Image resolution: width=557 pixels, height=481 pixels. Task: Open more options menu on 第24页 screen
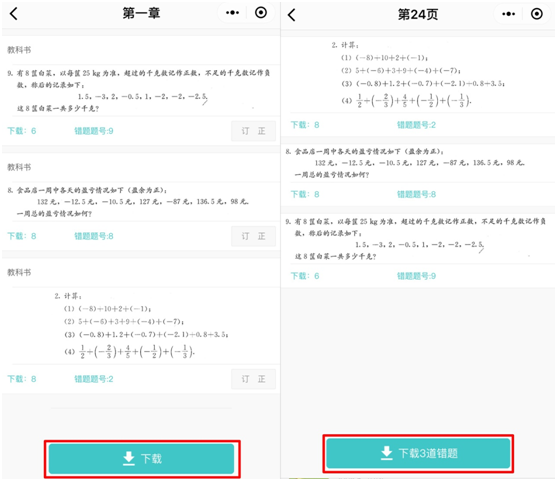coord(508,14)
